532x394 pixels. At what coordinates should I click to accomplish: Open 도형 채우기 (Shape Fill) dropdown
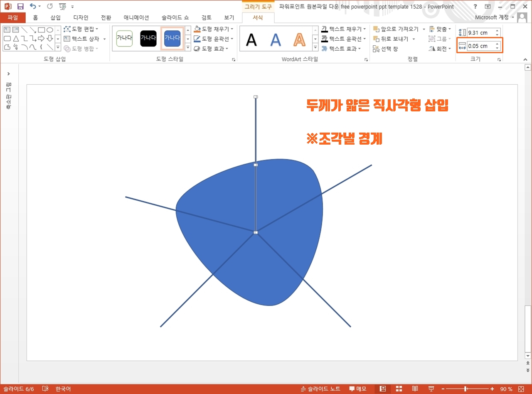[x=214, y=29]
